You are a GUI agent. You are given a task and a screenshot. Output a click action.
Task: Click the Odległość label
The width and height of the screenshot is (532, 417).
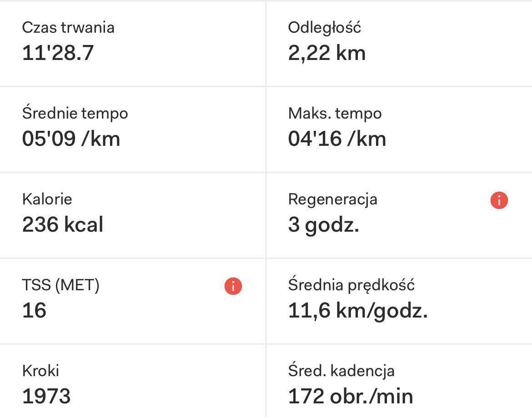[325, 28]
